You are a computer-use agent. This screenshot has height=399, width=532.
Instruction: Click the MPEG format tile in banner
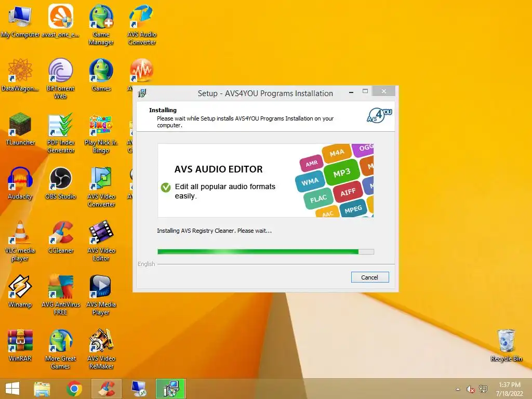point(353,209)
